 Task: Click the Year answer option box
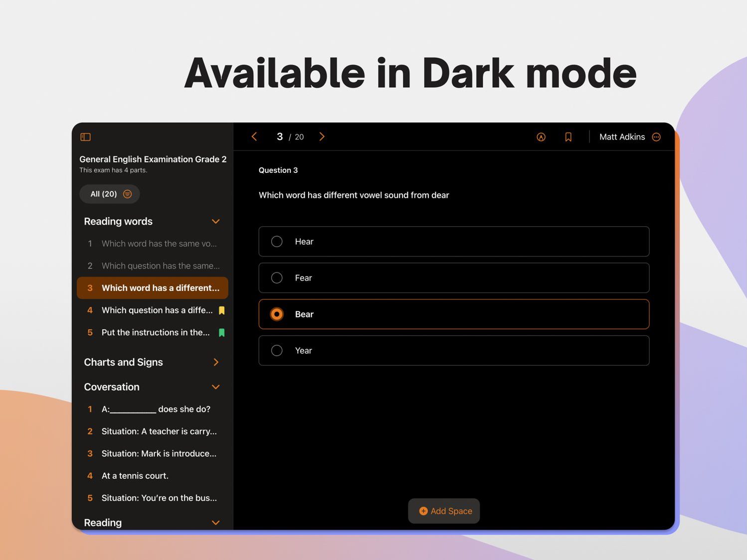pos(454,351)
